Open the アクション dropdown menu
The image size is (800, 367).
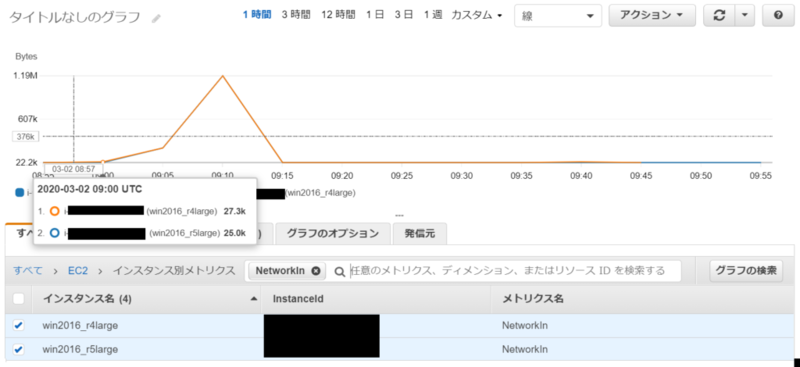click(x=652, y=15)
